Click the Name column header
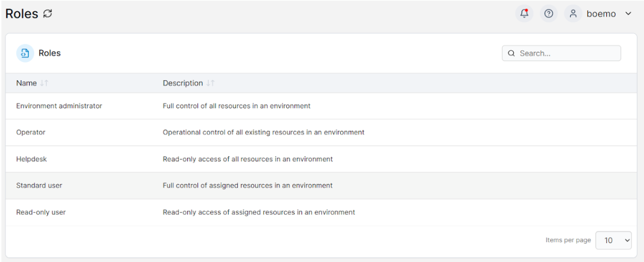This screenshot has width=644, height=262. 26,83
